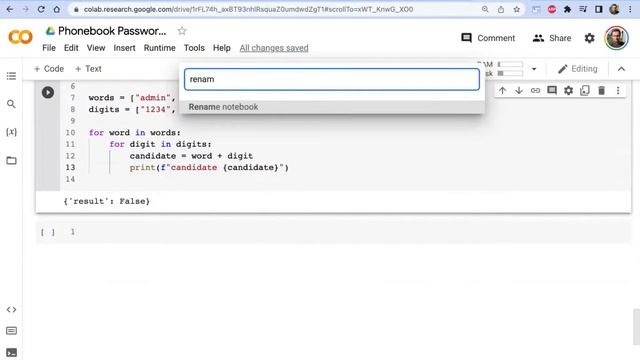This screenshot has height=360, width=640.
Task: Click the zoom magnifier in the address bar
Action: pos(485,9)
